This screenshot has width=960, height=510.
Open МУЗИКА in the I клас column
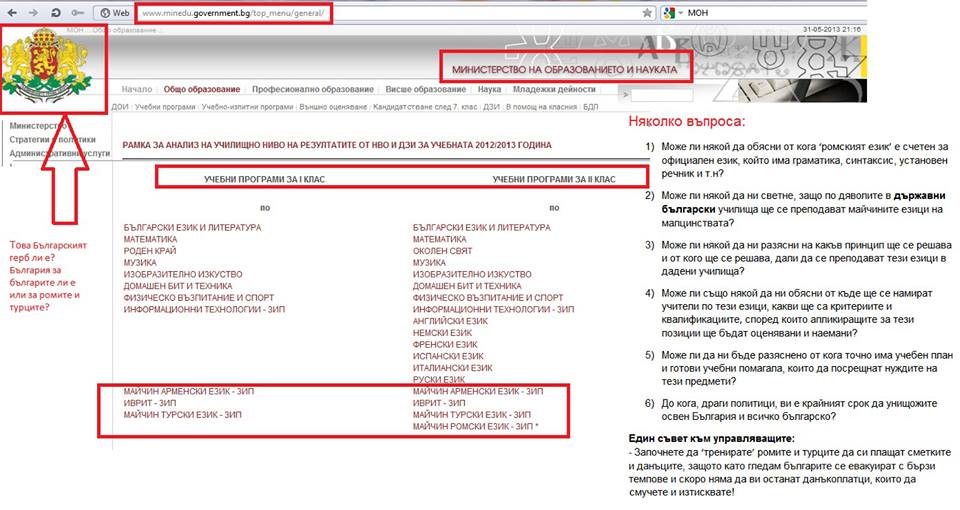click(140, 263)
